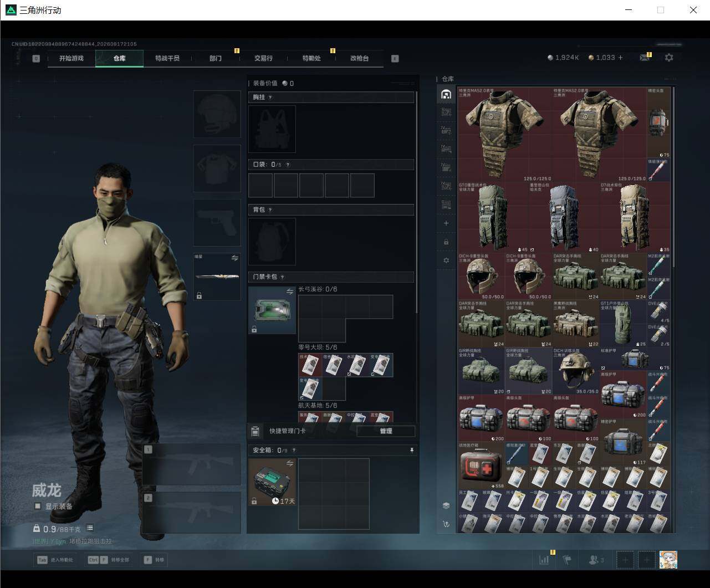Click the stacked layers icon in warehouse sidebar
Screen dimensions: 710x588
(446, 505)
